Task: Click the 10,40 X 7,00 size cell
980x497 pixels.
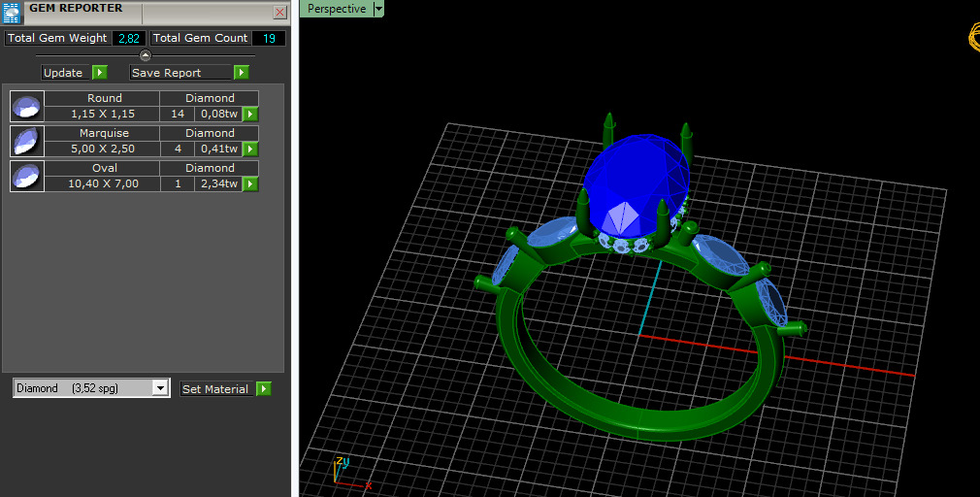Action: pos(103,183)
